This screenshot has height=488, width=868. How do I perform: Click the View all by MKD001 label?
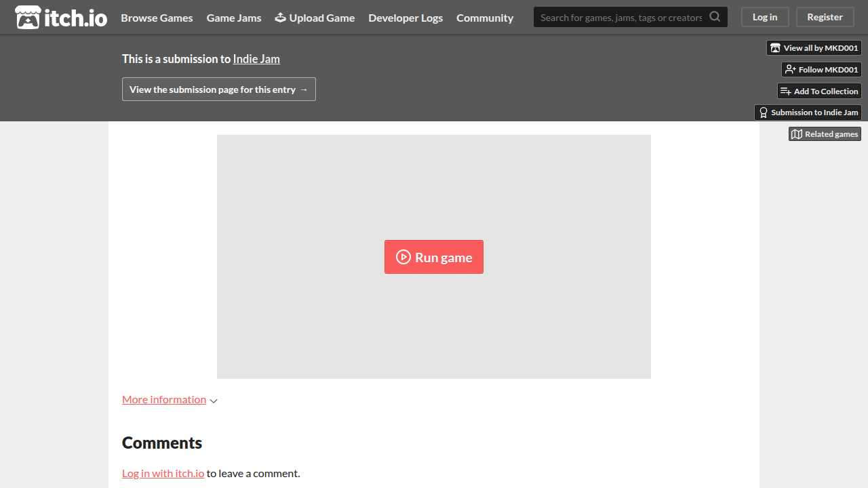tap(821, 48)
